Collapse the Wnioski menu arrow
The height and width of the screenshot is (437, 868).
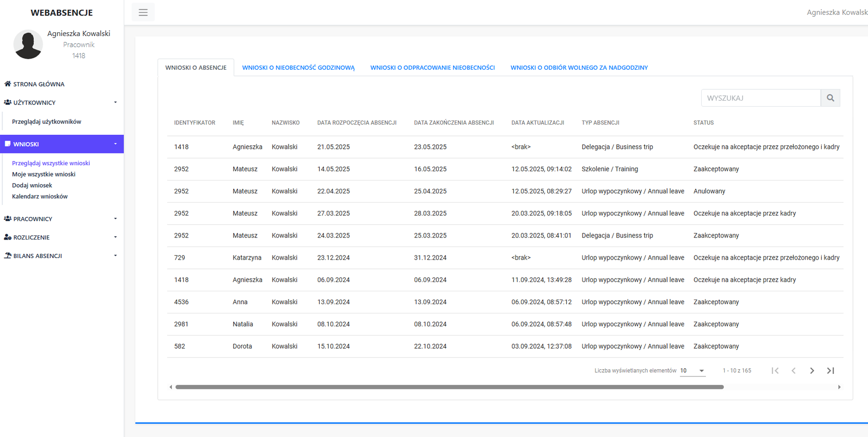[x=115, y=144]
